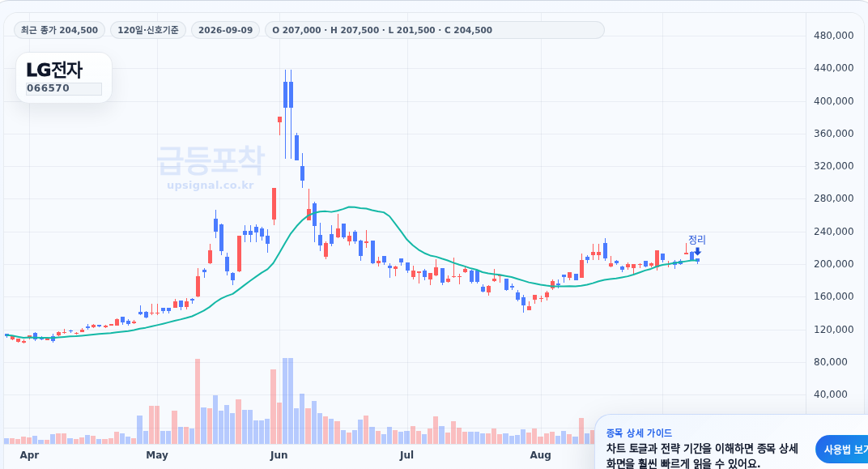Click the 240,000 price axis label

834,232
